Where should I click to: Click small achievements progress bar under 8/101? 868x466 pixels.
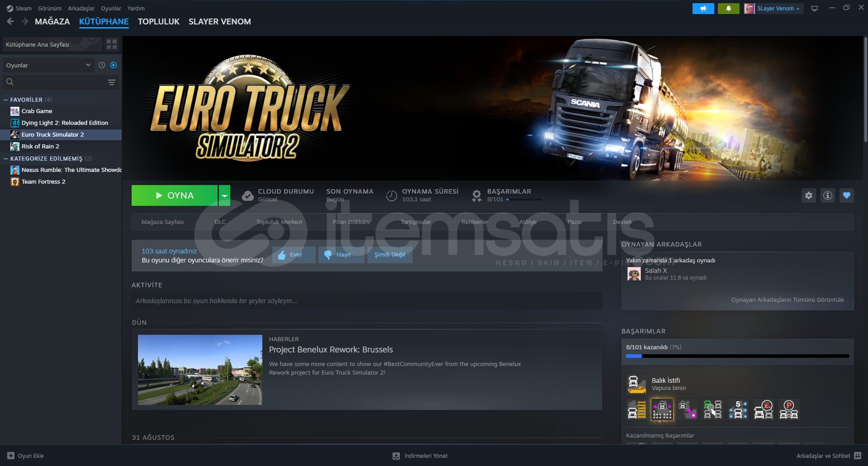tap(524, 200)
